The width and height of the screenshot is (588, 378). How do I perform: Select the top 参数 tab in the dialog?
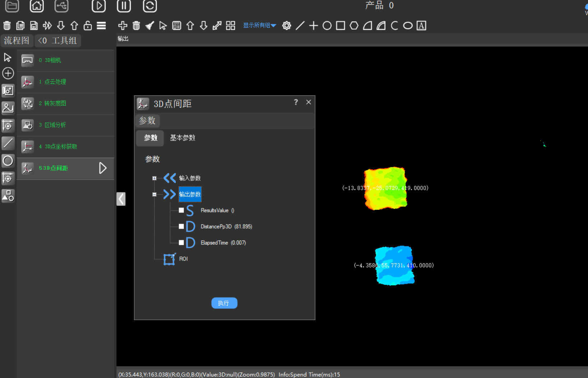(x=147, y=120)
